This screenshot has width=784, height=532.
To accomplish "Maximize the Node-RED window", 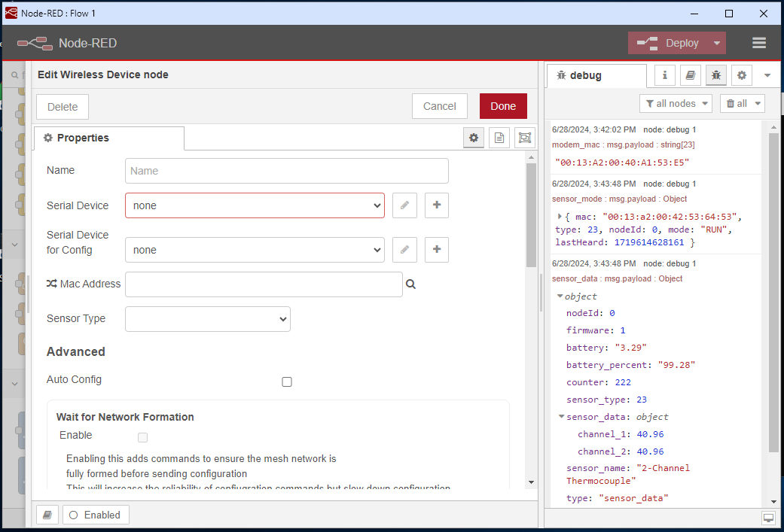I will [x=729, y=14].
